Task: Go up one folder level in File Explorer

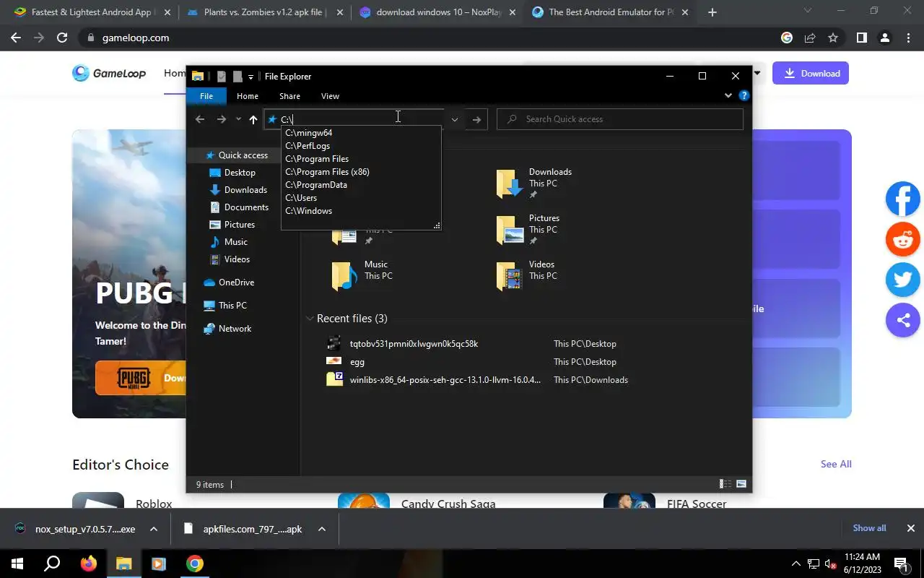Action: click(x=253, y=119)
